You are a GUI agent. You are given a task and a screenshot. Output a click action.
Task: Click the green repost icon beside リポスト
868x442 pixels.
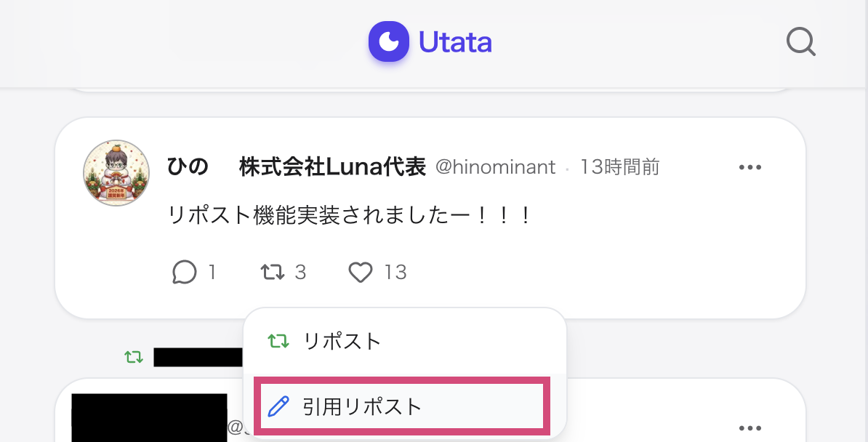pyautogui.click(x=279, y=339)
